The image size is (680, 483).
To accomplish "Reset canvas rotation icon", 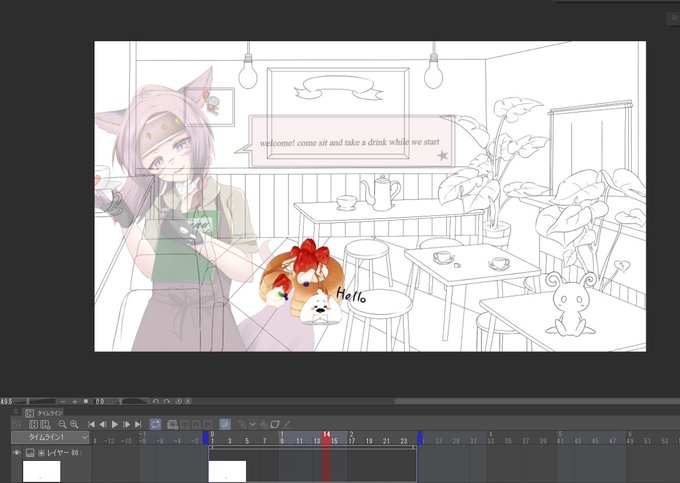I will point(179,401).
